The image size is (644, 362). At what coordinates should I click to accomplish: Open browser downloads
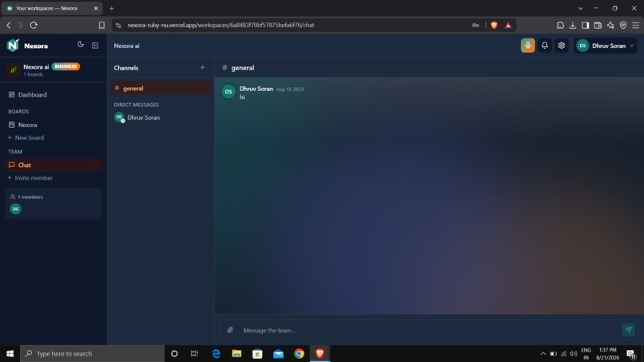(x=573, y=25)
